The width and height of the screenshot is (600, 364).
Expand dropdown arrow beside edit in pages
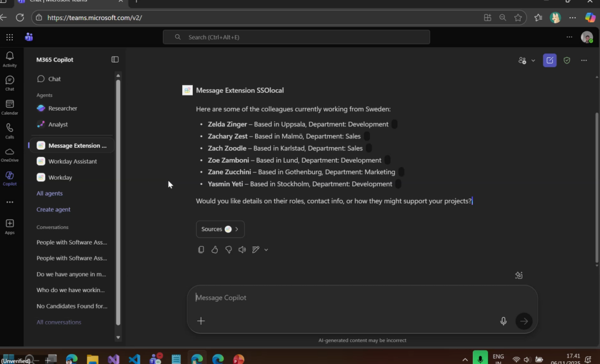(266, 250)
